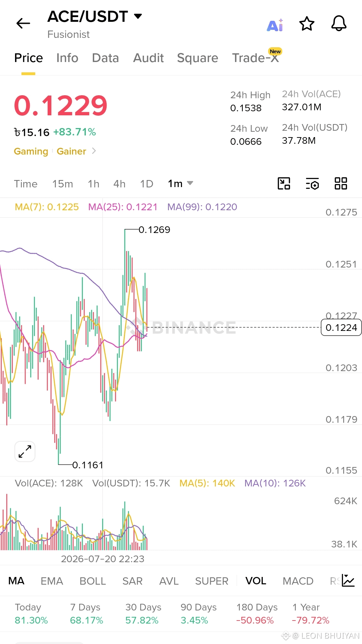Toggle the EMA indicator
This screenshot has width=362, height=644.
point(52,581)
